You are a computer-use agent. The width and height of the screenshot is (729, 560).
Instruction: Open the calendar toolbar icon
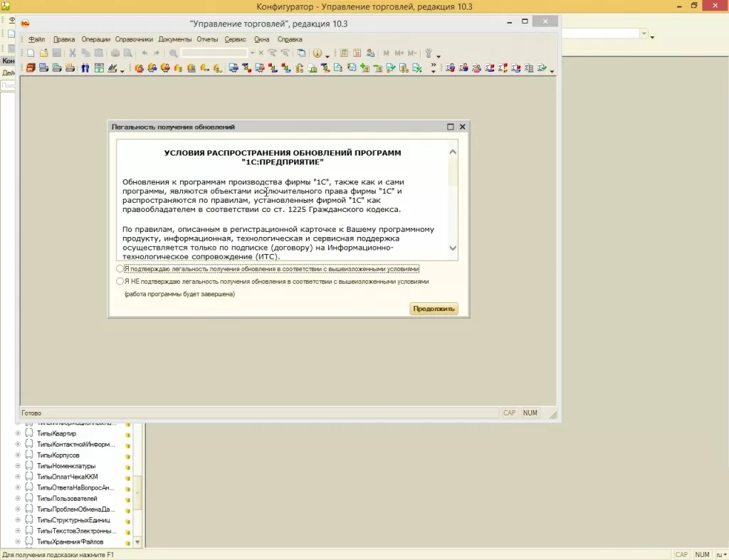pos(357,53)
